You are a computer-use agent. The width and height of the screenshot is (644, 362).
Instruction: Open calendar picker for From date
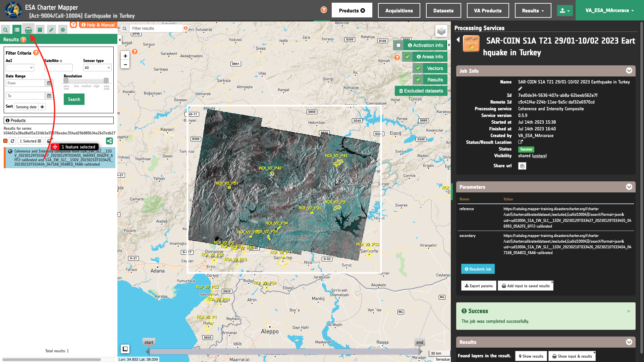click(x=49, y=83)
